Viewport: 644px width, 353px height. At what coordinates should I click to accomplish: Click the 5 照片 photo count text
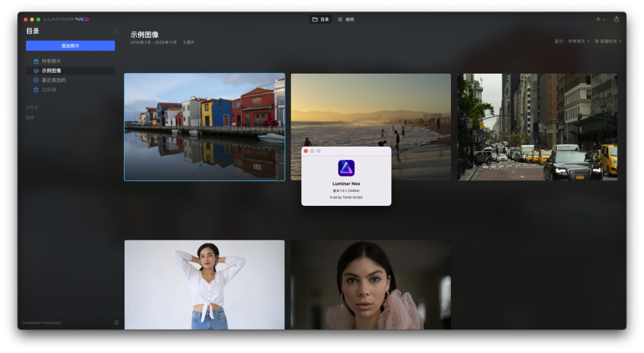(189, 42)
